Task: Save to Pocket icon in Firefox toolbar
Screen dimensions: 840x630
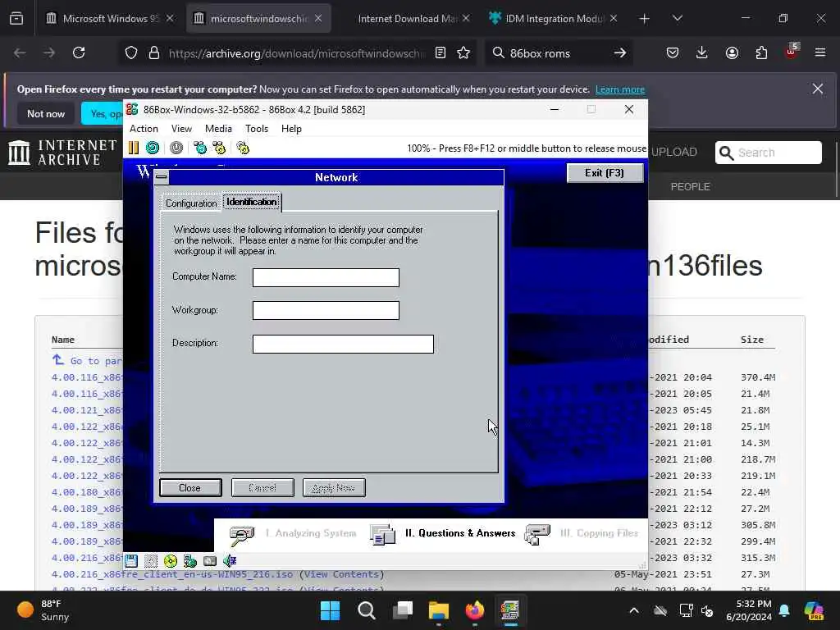Action: (673, 53)
